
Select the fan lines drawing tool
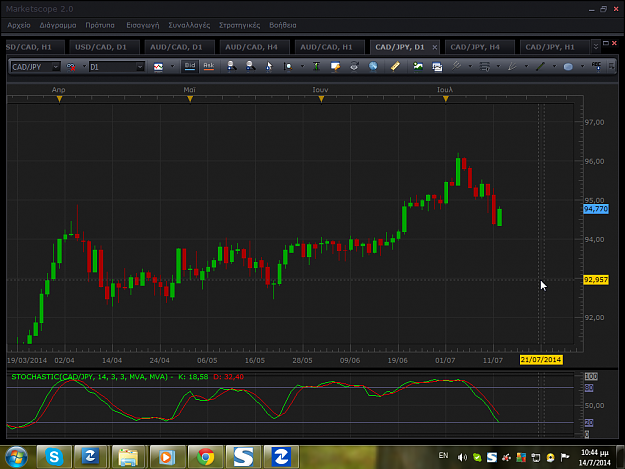(512, 66)
